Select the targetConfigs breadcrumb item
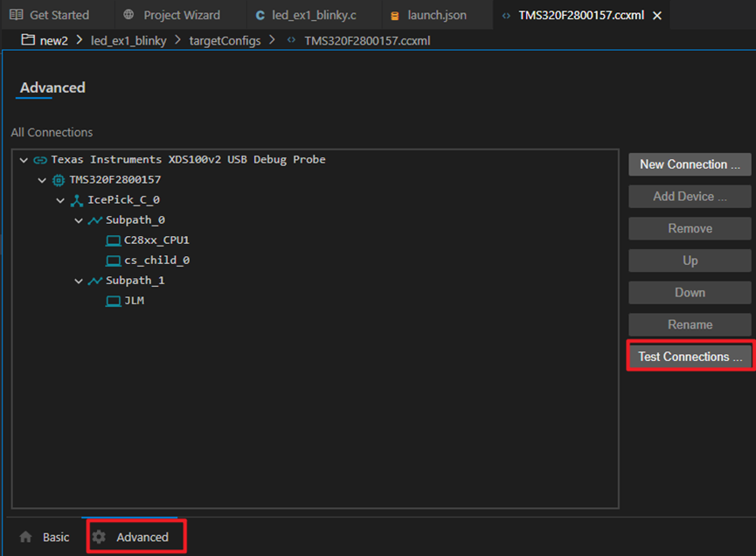 tap(225, 40)
